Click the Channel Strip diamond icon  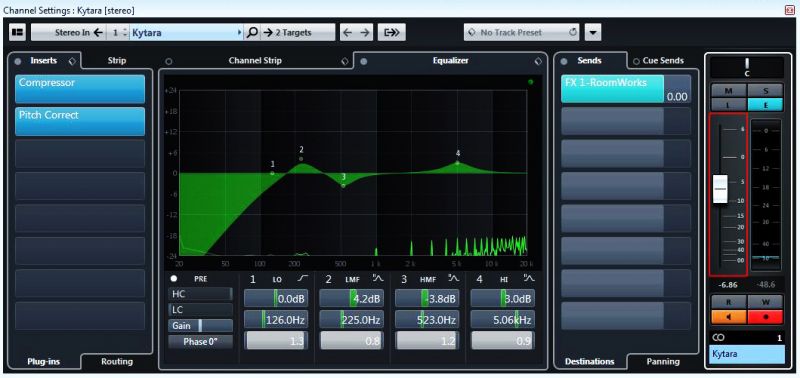tap(344, 61)
